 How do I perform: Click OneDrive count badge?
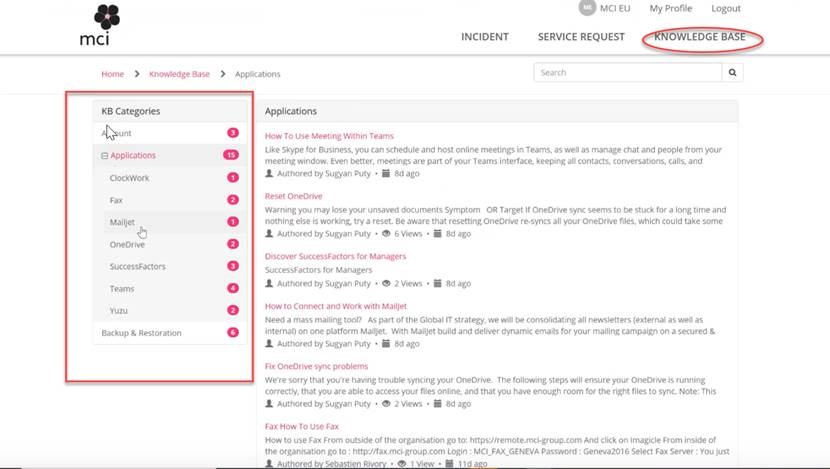coord(233,244)
